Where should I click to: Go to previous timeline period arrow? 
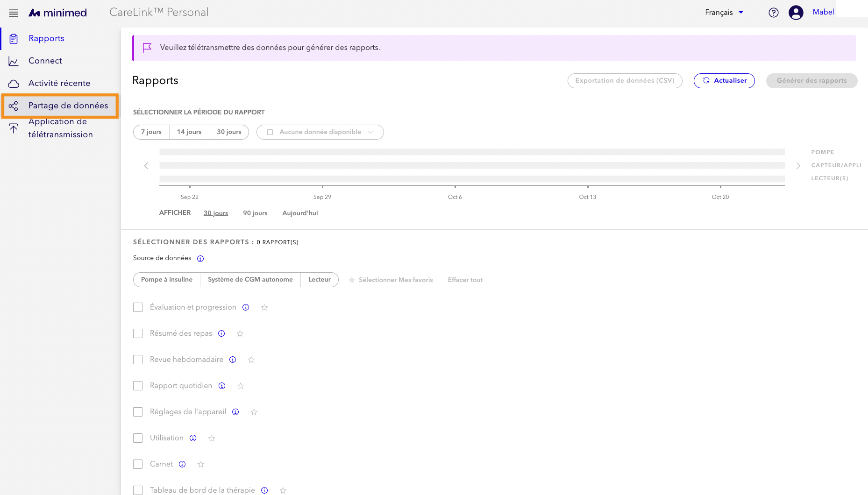(146, 166)
